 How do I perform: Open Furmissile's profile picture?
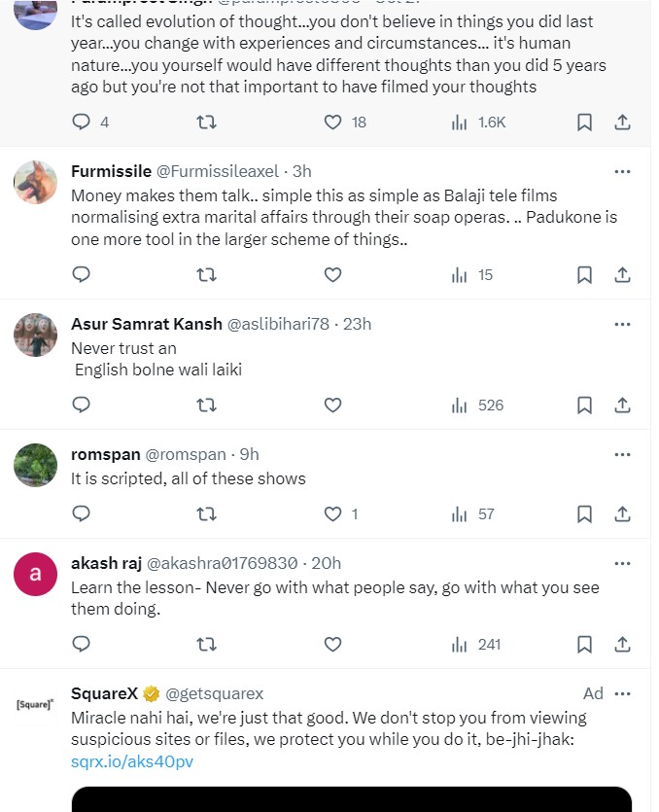click(35, 182)
